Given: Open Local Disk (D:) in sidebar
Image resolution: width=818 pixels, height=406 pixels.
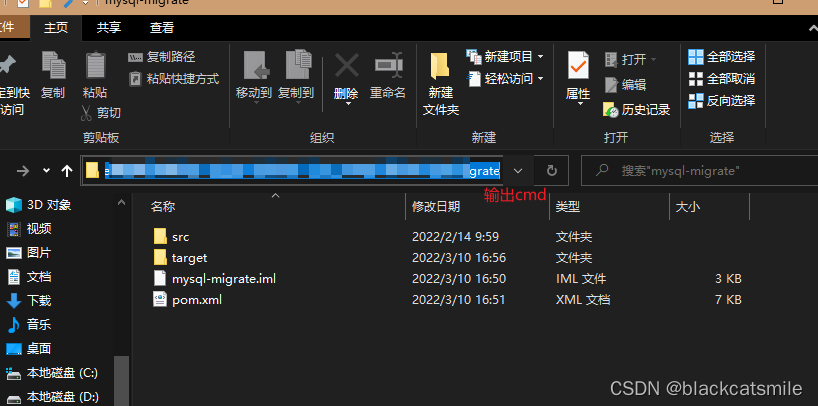Looking at the screenshot, I should tap(51, 397).
